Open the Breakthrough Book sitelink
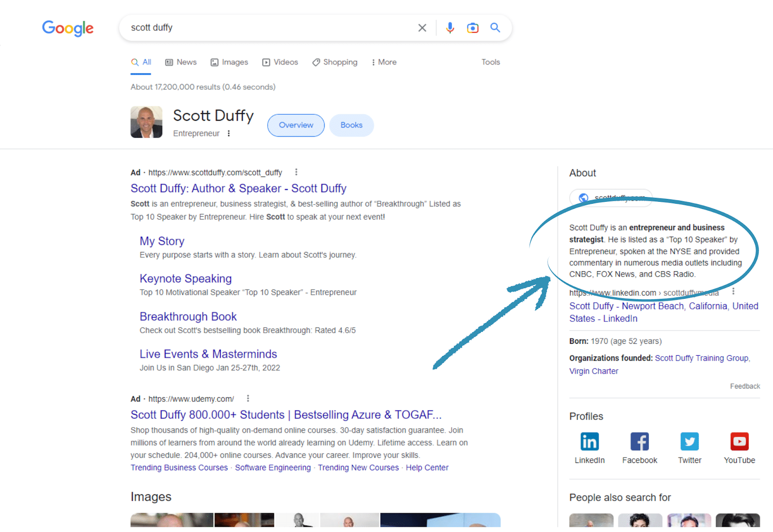Viewport: 773px width, 532px height. point(188,317)
